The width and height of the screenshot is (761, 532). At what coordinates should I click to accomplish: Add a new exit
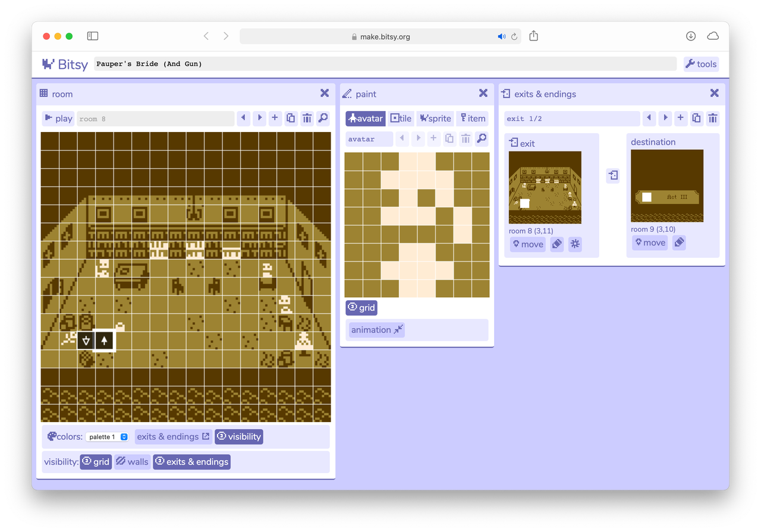pos(681,118)
